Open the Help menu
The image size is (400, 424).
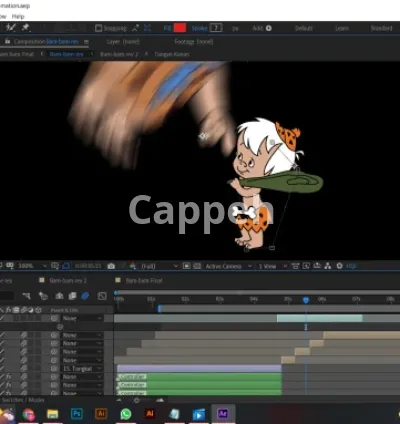click(x=18, y=16)
